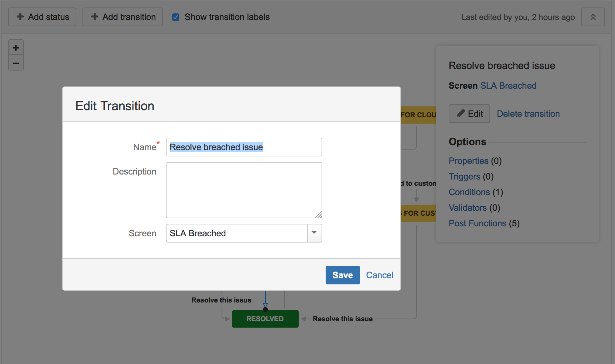Open the Conditions option link

pos(469,192)
